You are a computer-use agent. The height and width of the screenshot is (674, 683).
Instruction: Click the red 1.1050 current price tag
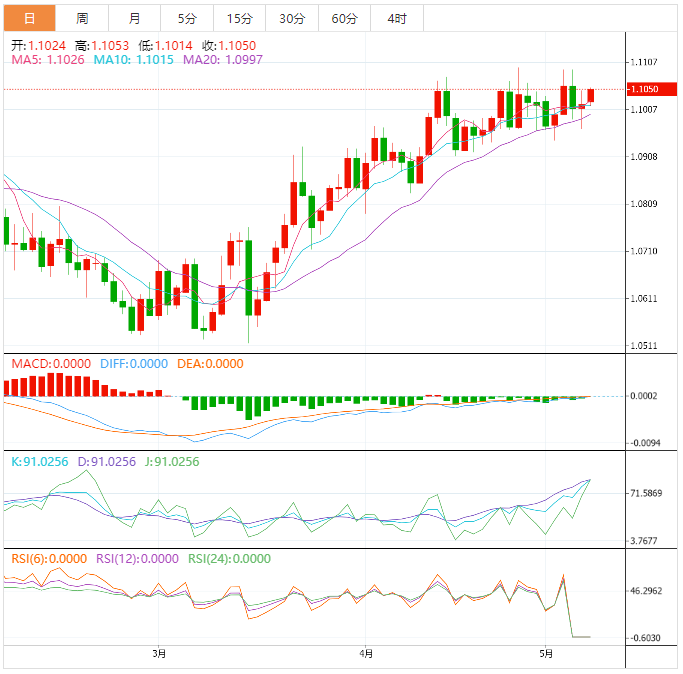(652, 89)
